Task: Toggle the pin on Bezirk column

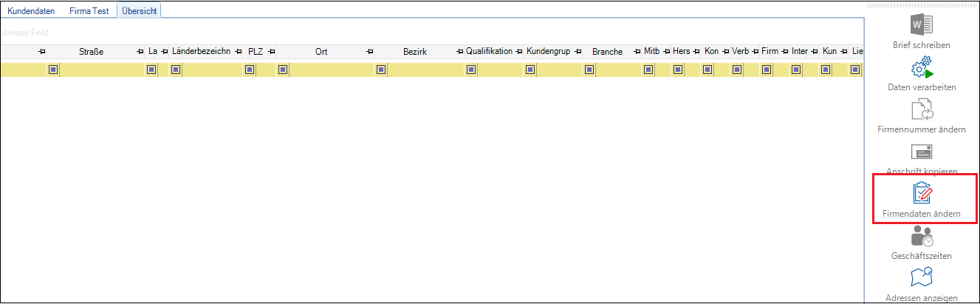Action: pos(459,52)
